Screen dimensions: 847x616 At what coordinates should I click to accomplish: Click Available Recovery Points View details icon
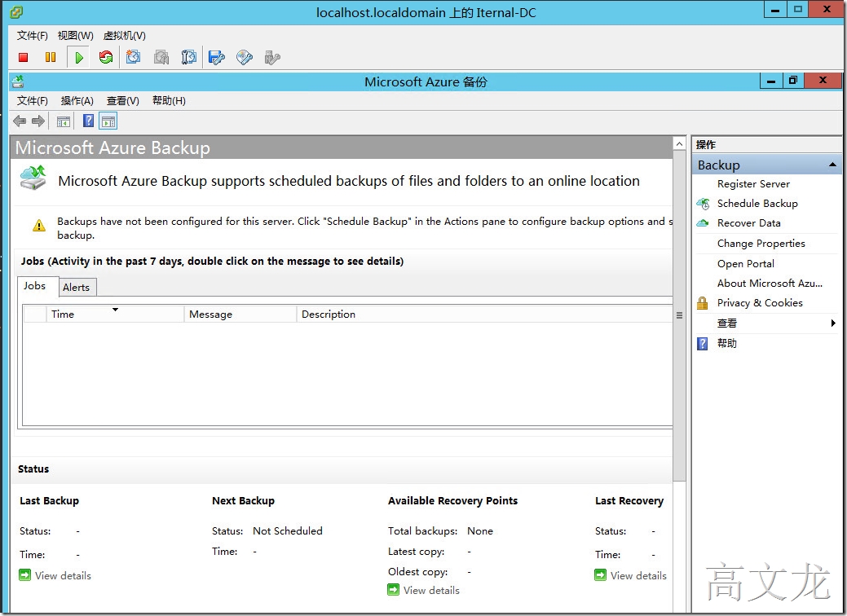393,590
